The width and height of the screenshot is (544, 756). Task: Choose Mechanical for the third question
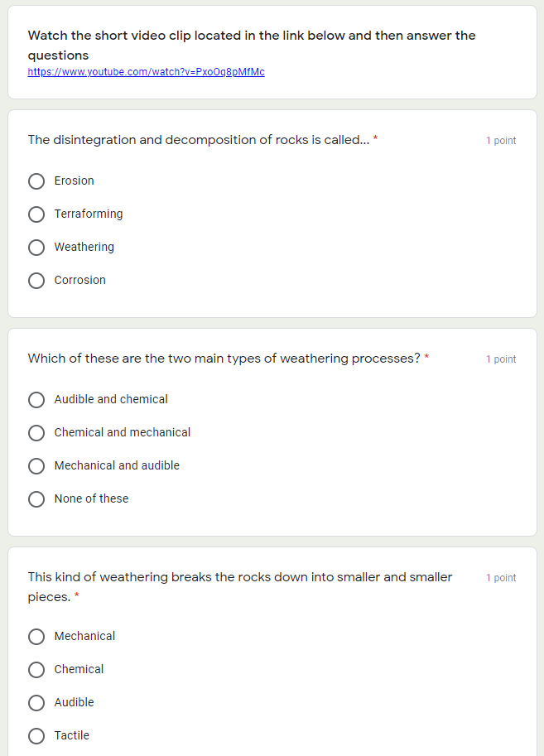click(x=36, y=636)
